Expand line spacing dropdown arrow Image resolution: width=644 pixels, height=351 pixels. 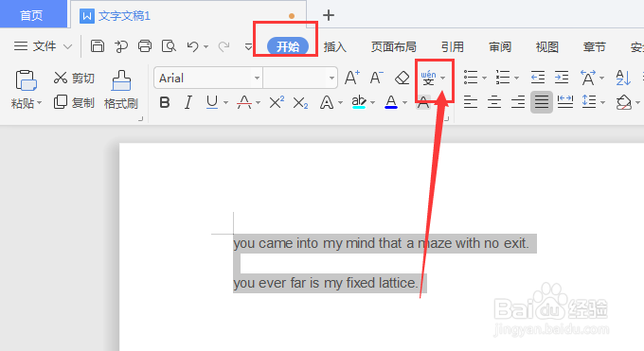[x=602, y=102]
